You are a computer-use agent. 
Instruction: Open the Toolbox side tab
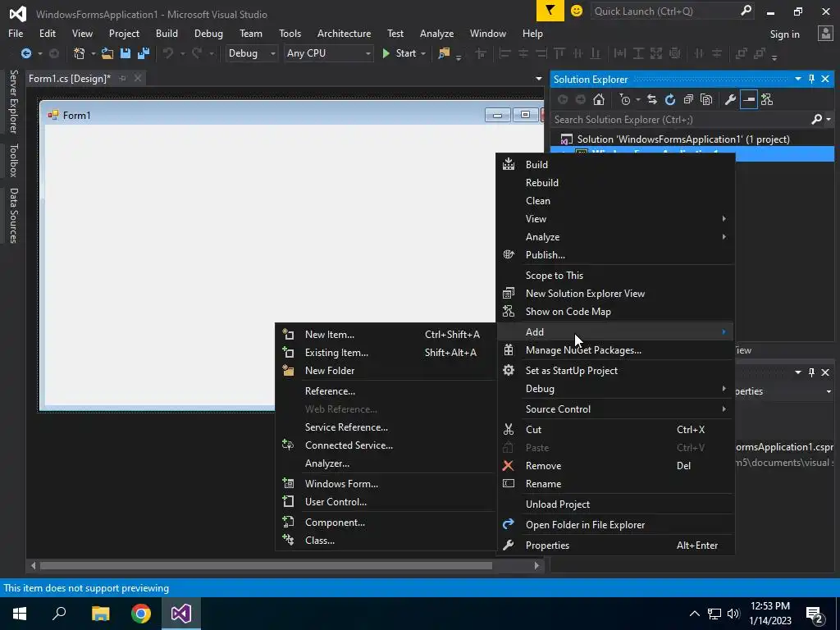point(13,160)
